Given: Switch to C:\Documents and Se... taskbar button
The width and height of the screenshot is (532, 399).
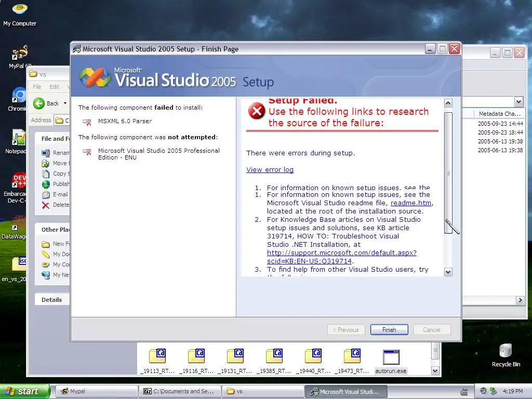Looking at the screenshot, I should coord(179,391).
